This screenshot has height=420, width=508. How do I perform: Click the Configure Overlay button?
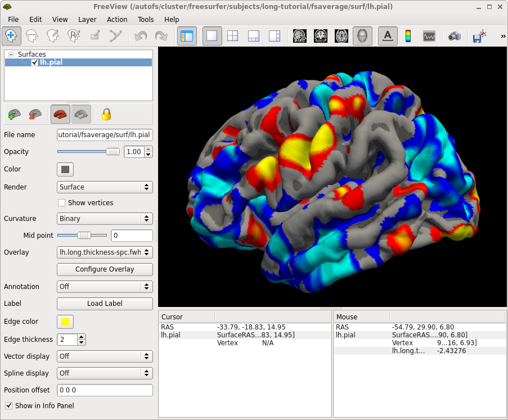[x=105, y=269]
